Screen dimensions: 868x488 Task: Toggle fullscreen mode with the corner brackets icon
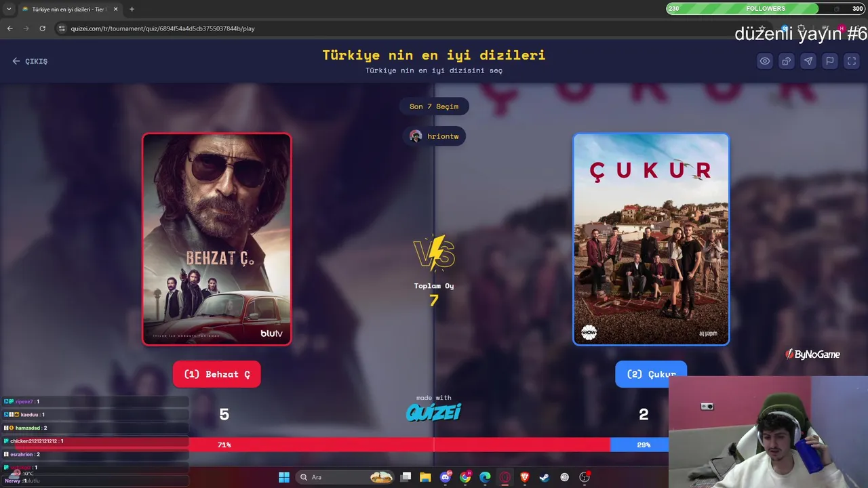852,61
